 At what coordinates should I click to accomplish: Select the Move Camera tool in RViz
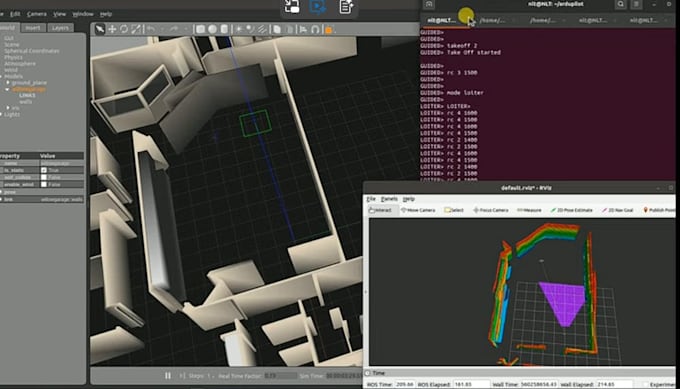[x=418, y=210]
